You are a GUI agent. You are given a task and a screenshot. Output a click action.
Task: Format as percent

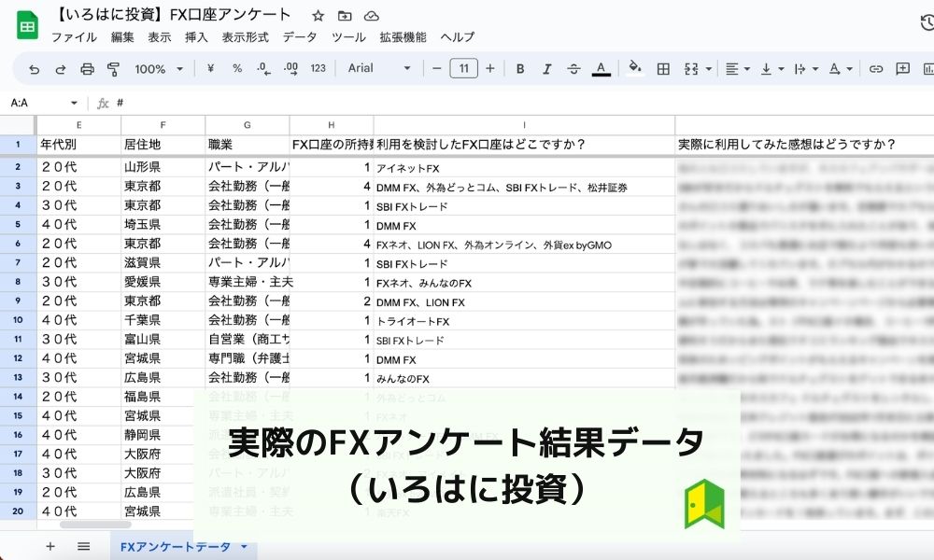(x=237, y=68)
